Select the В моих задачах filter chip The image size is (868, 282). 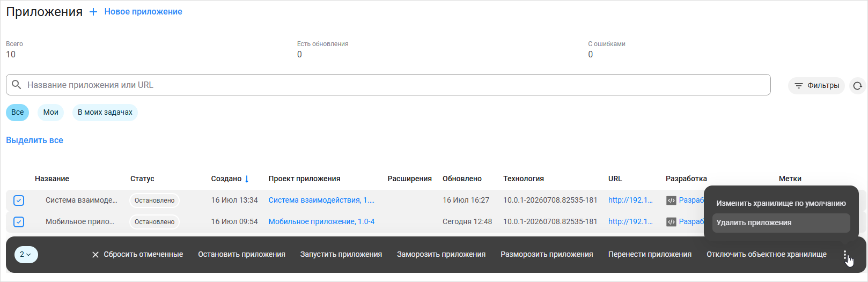(x=105, y=113)
